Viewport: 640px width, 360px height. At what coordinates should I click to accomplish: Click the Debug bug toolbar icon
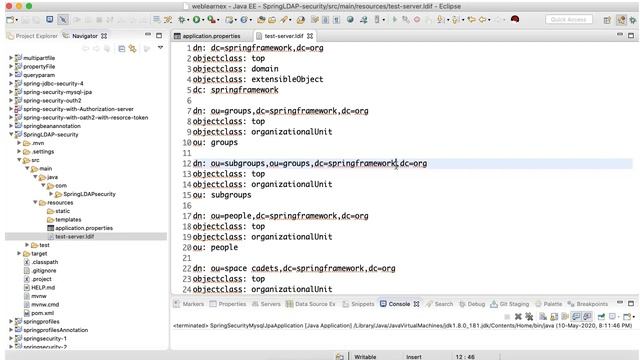pyautogui.click(x=181, y=20)
